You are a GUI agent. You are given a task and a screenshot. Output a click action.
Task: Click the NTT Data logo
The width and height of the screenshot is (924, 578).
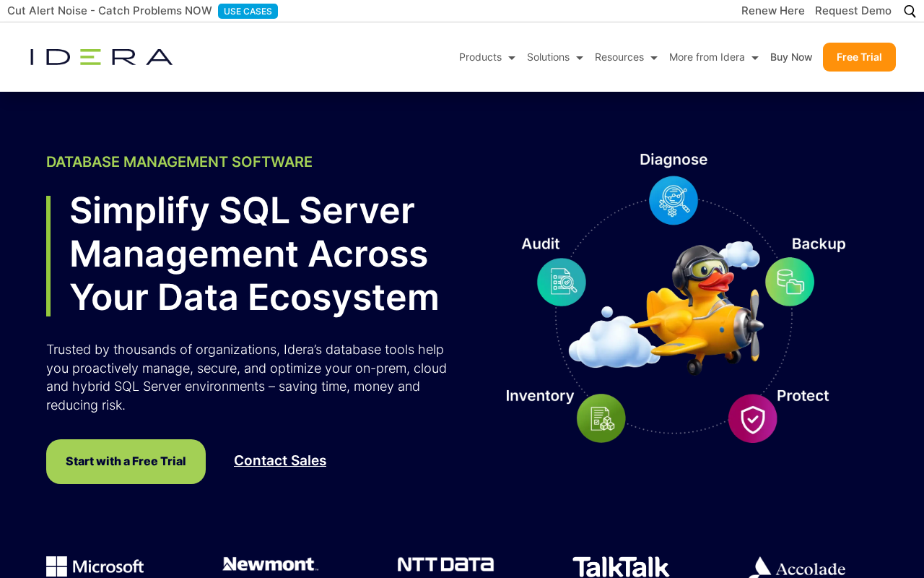click(x=445, y=565)
